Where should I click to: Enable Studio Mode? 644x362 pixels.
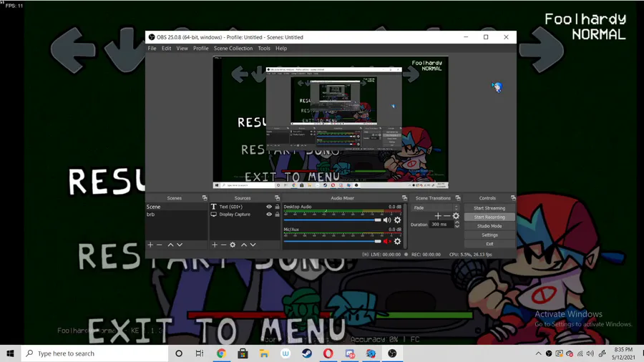(x=489, y=226)
